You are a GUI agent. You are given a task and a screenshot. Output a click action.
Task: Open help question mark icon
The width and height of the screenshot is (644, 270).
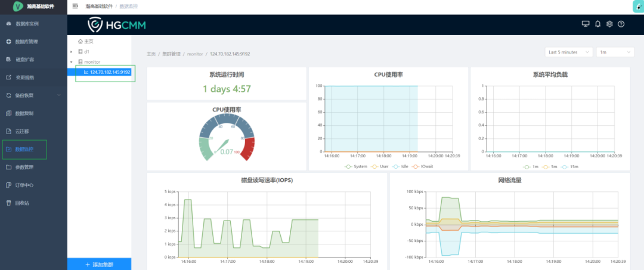621,24
